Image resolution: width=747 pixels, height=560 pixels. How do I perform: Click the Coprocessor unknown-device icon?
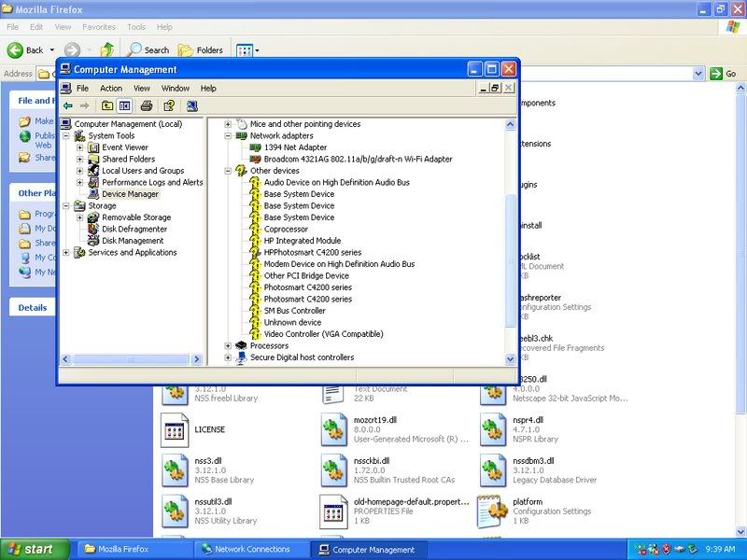click(x=255, y=229)
